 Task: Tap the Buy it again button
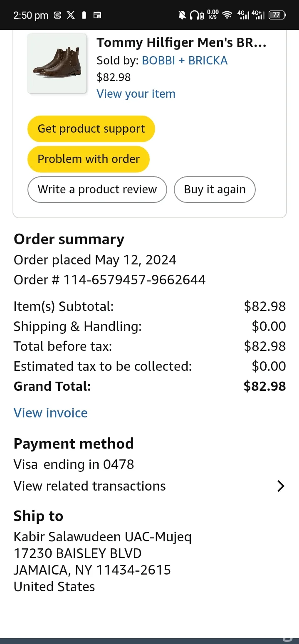215,190
